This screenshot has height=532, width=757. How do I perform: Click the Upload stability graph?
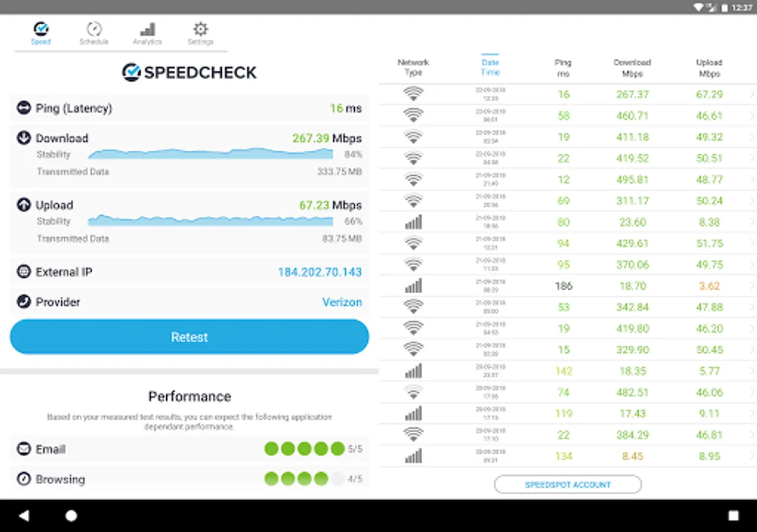211,220
